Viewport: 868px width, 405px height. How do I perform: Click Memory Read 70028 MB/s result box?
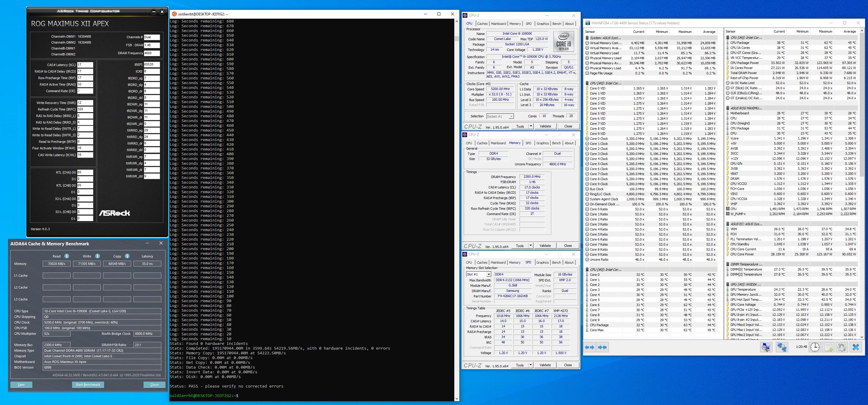pos(57,264)
